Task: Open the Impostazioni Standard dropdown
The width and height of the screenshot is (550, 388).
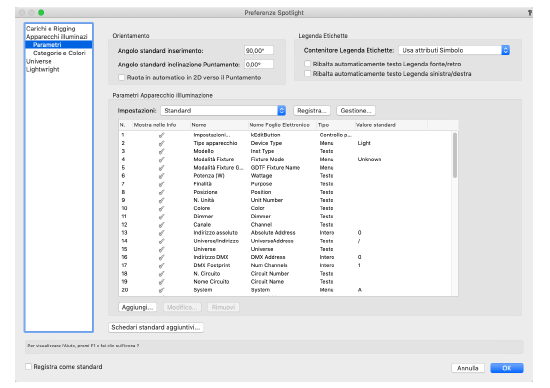Action: coord(223,111)
